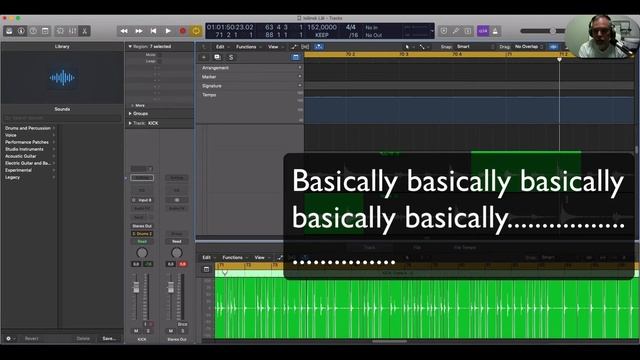Toggle the global Solo S button
This screenshot has width=640, height=360.
coord(231,58)
